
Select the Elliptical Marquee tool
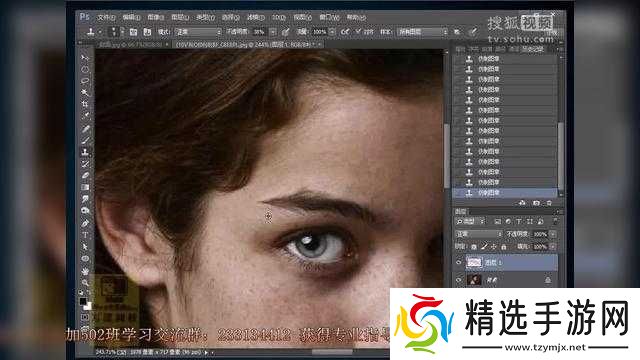[85, 69]
